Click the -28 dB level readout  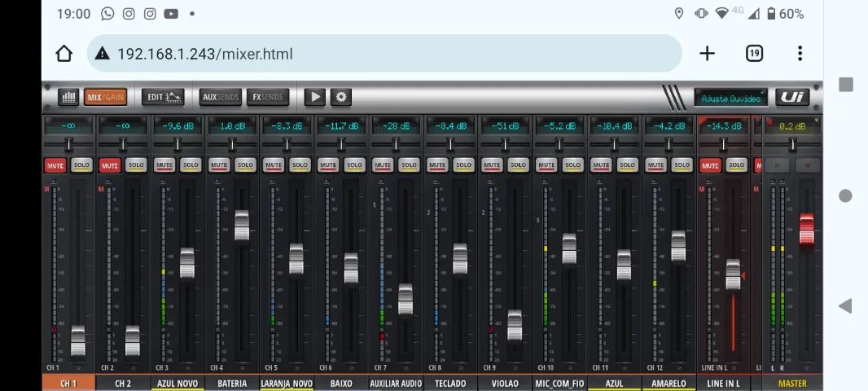(x=396, y=125)
